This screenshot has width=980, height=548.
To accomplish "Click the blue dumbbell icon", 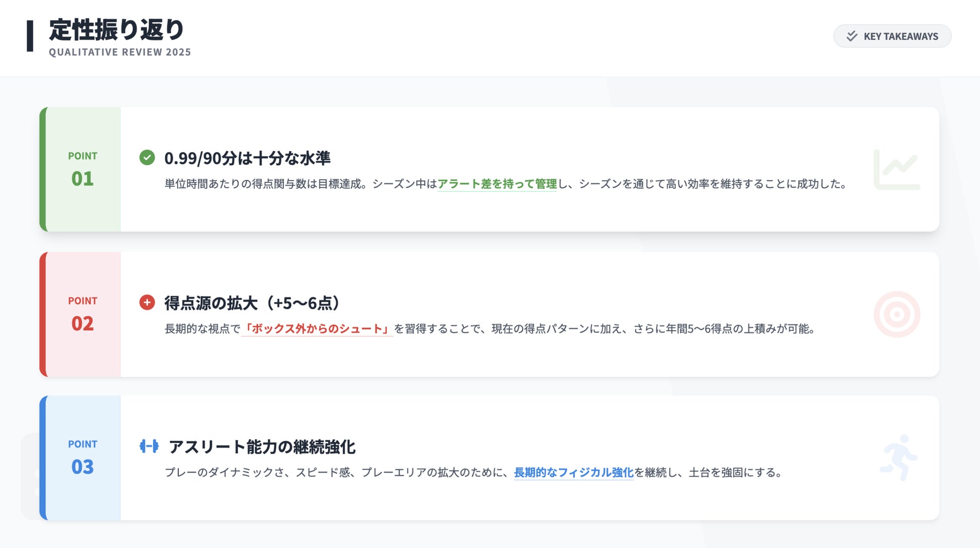I will point(149,446).
